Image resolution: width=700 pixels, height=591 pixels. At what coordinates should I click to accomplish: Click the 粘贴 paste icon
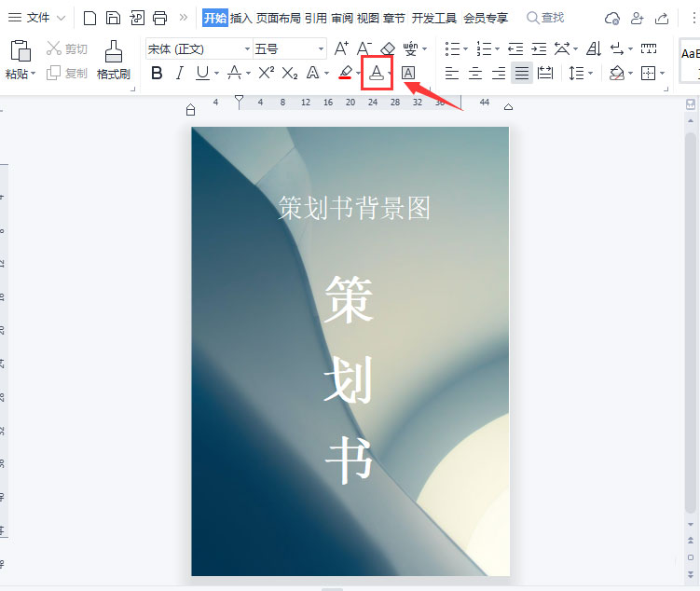tap(21, 50)
